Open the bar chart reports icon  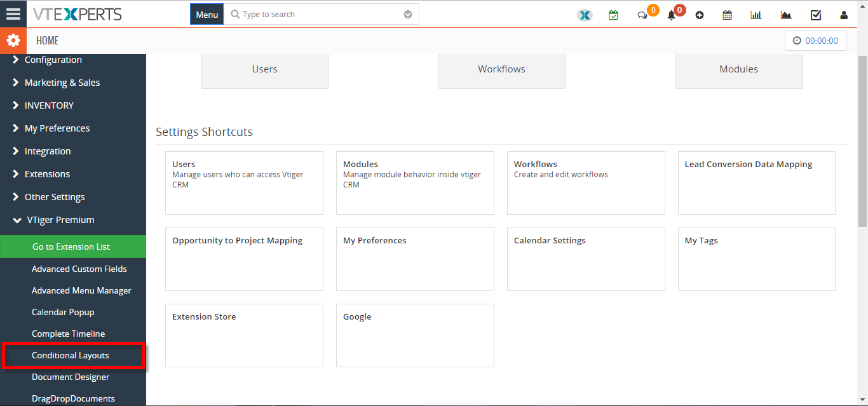(756, 15)
